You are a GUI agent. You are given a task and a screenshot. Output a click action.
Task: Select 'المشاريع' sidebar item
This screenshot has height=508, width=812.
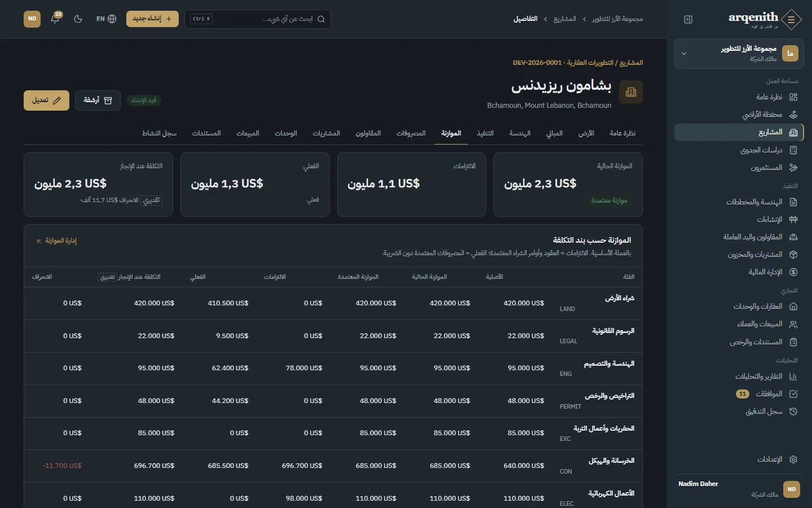pos(739,132)
